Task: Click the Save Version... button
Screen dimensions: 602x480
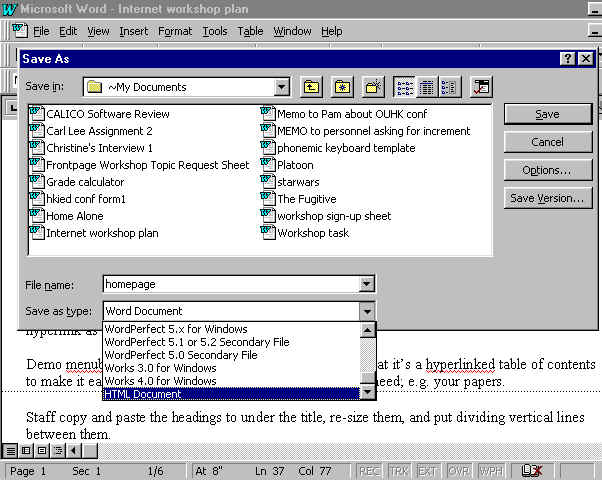Action: [x=547, y=198]
